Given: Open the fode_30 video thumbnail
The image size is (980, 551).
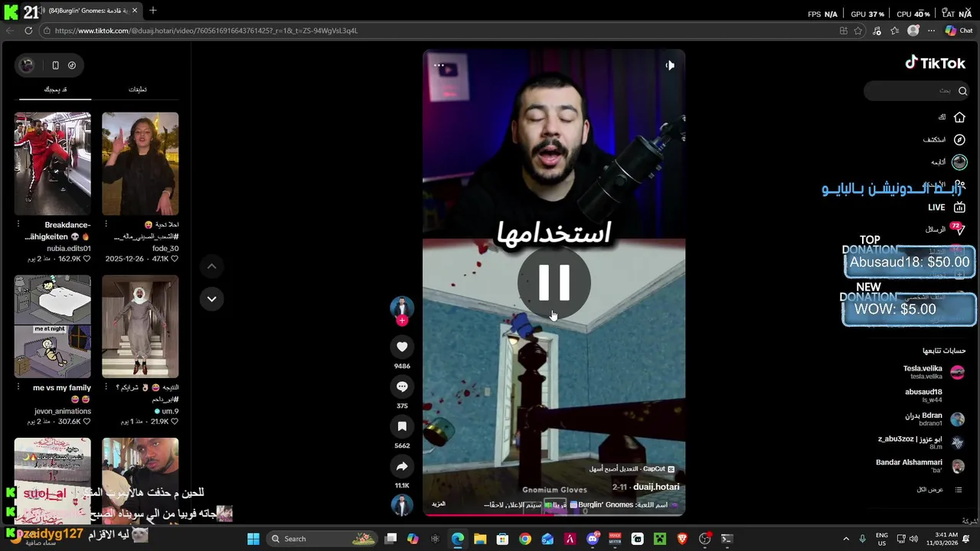Looking at the screenshot, I should pyautogui.click(x=140, y=164).
